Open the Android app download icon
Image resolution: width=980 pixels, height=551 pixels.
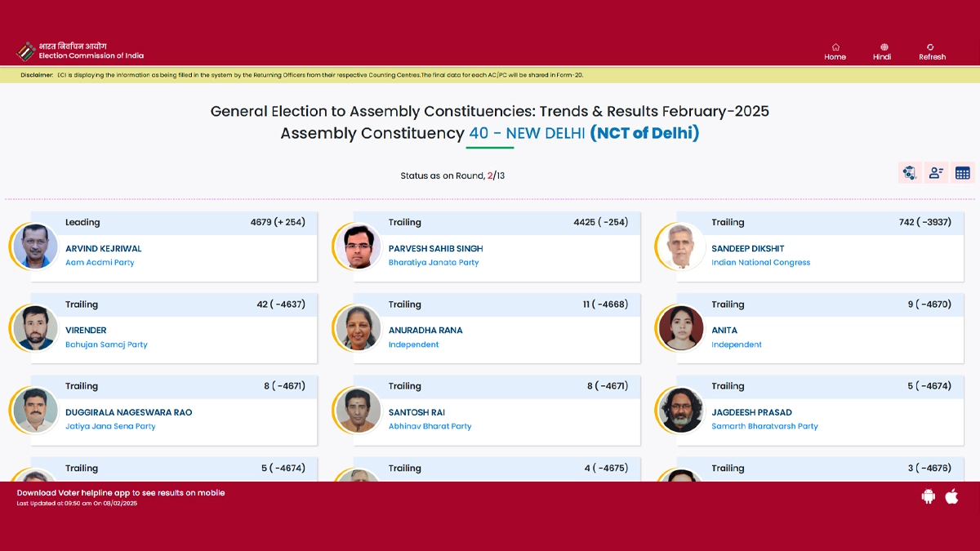(928, 496)
